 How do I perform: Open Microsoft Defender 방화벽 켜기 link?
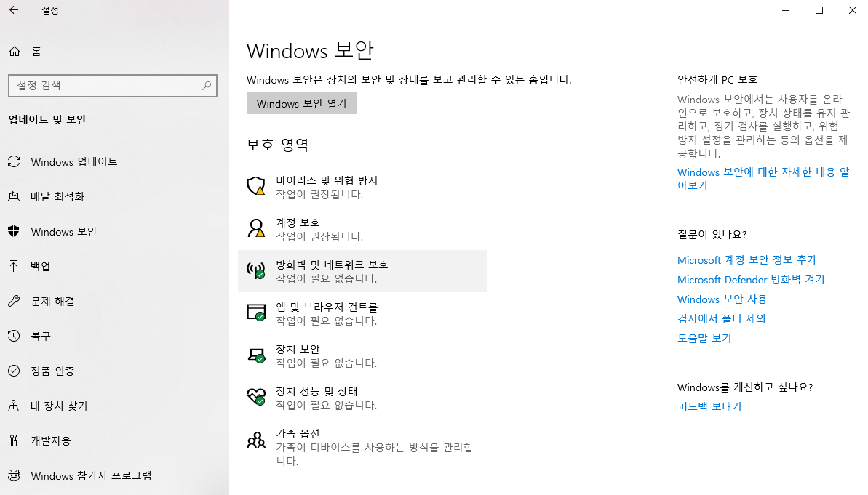coord(751,280)
